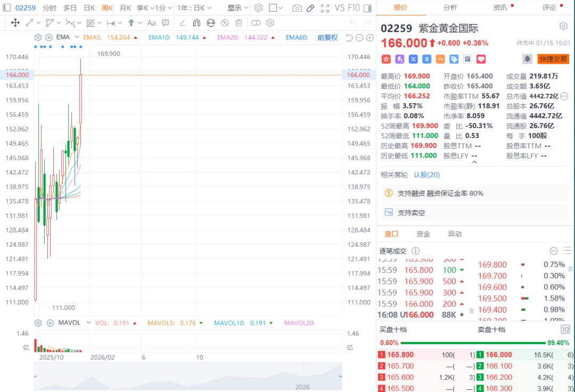Click the 快捷交易 quick trade button

553,59
